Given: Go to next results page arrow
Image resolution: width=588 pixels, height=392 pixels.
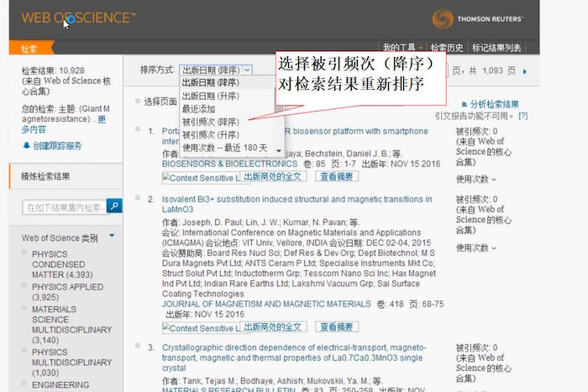Looking at the screenshot, I should tap(525, 71).
